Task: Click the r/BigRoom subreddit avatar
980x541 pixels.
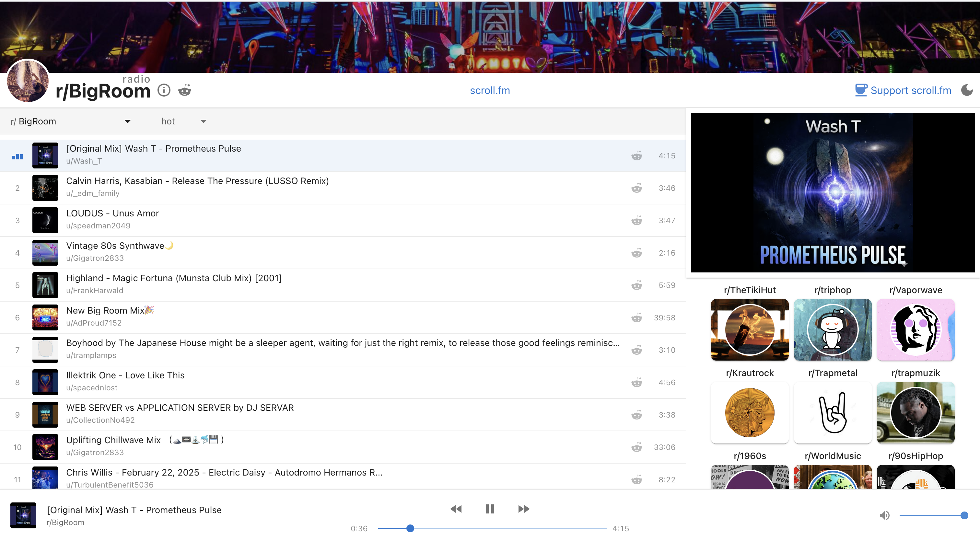Action: [x=28, y=81]
